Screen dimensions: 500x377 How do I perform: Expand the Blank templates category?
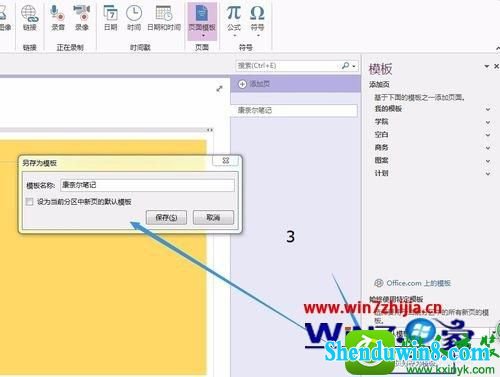[x=488, y=135]
